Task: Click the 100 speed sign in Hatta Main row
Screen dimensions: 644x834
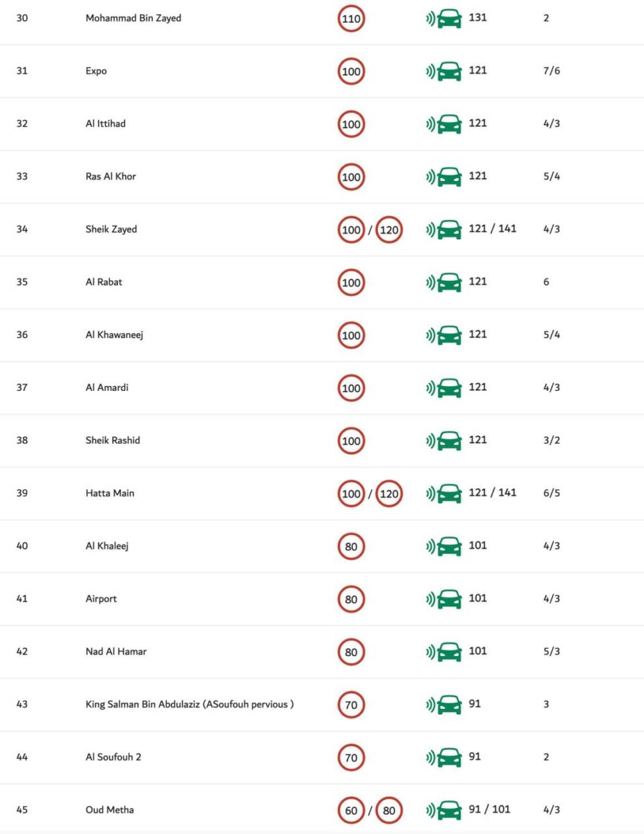Action: [351, 493]
